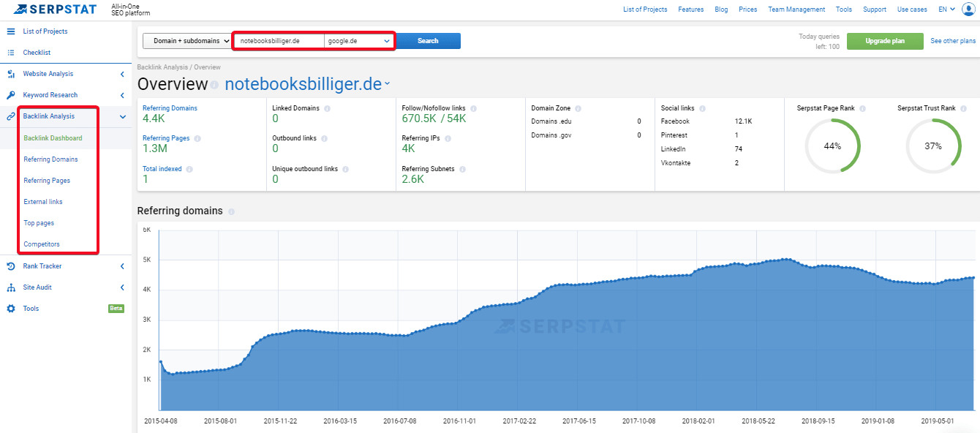Click the Referring Domains 4.4K value

click(154, 118)
